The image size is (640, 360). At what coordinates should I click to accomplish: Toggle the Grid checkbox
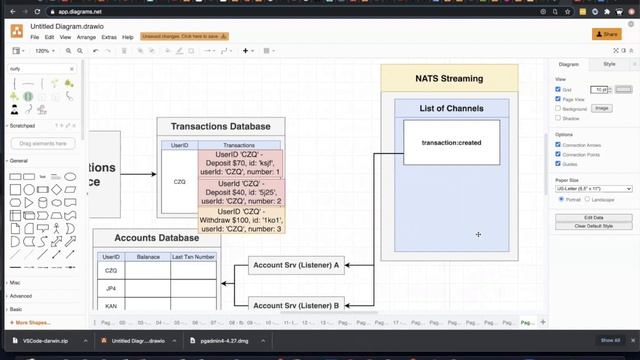(558, 89)
